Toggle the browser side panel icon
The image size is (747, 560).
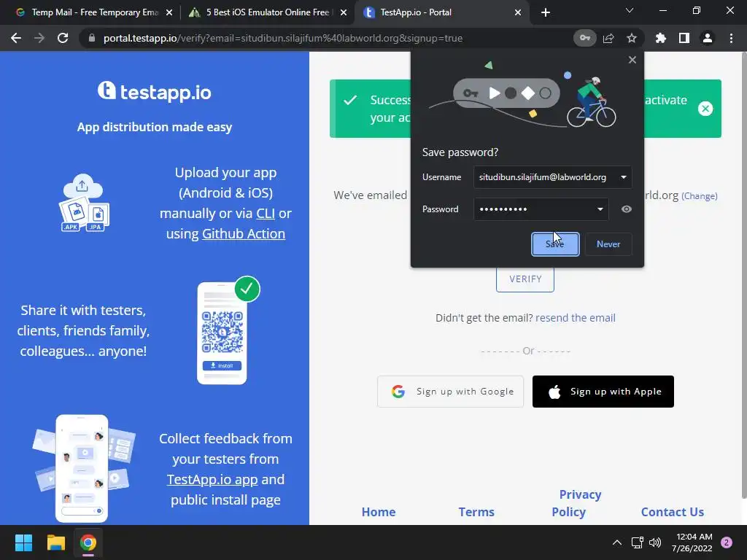(684, 38)
